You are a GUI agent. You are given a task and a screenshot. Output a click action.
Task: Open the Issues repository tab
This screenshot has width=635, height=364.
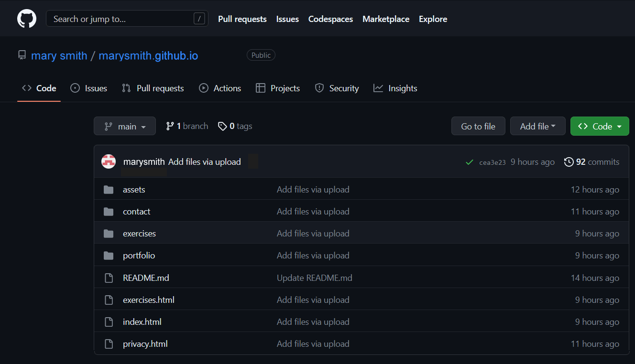pyautogui.click(x=89, y=88)
